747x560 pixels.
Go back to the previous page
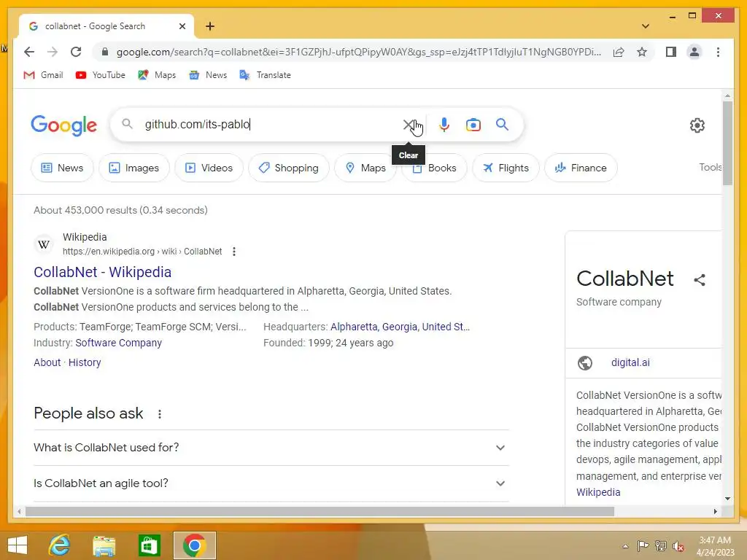click(29, 52)
